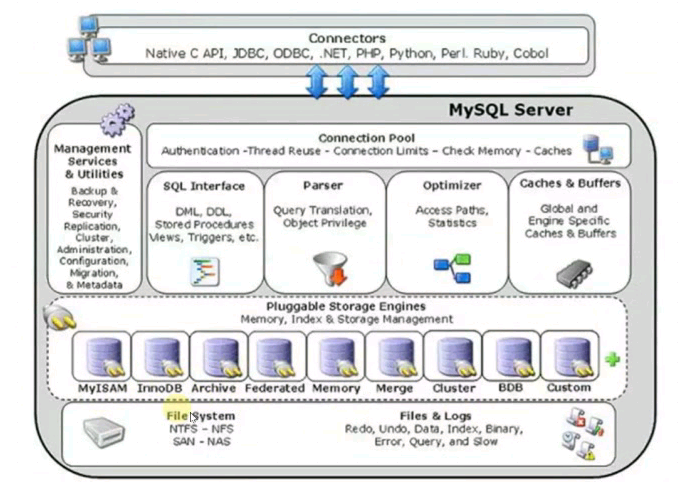The width and height of the screenshot is (679, 482).
Task: Click the InnoDB storage engine database icon
Action: click(x=162, y=357)
